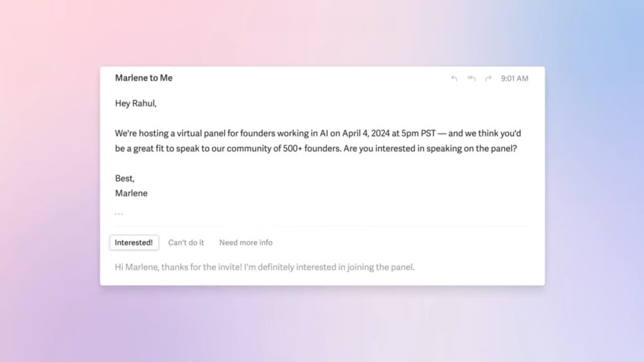Pick the "Need more info" reply option

click(246, 243)
